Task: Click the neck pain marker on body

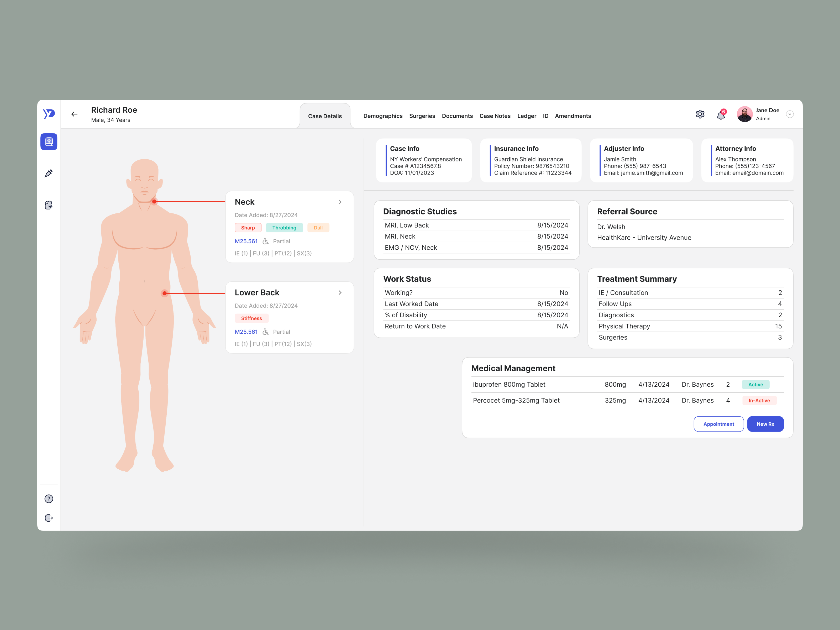Action: 154,202
